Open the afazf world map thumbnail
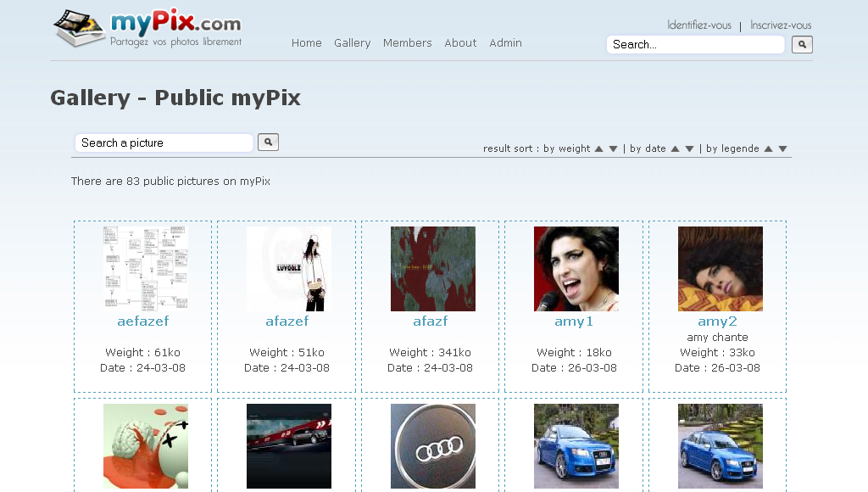This screenshot has width=868, height=492. [433, 269]
